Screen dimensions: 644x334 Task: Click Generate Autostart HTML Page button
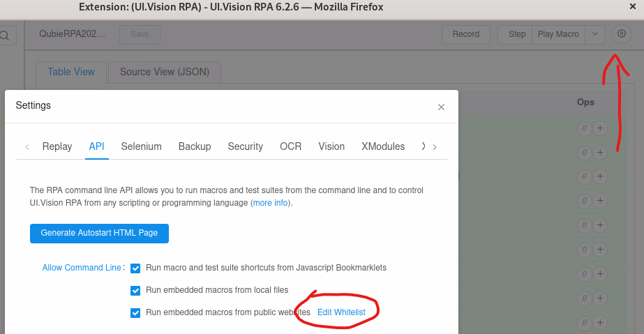pyautogui.click(x=99, y=233)
